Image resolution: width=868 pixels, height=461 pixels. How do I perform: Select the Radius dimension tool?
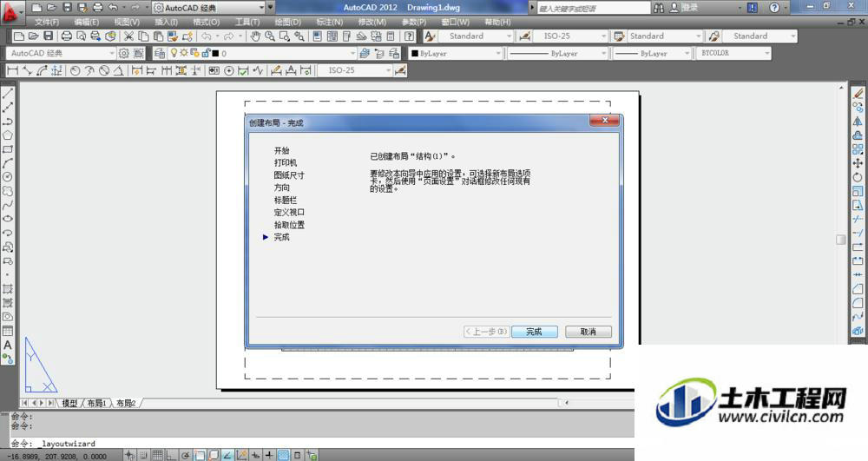pos(75,70)
